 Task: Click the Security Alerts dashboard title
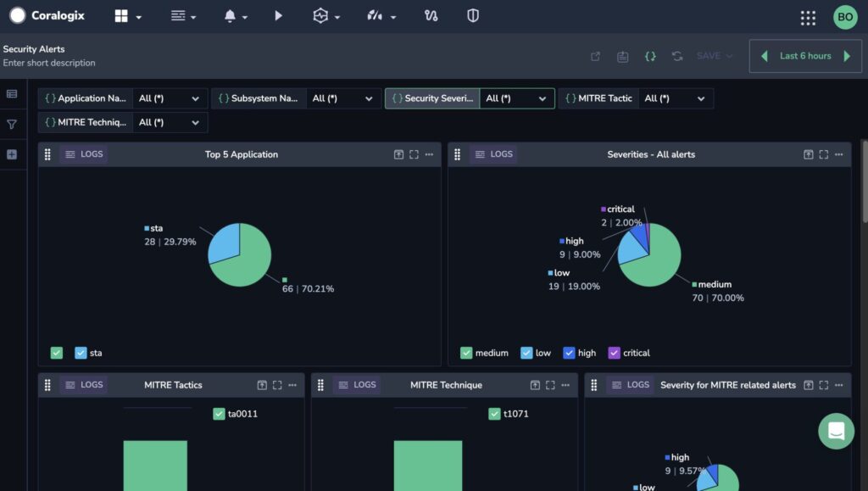pyautogui.click(x=34, y=48)
